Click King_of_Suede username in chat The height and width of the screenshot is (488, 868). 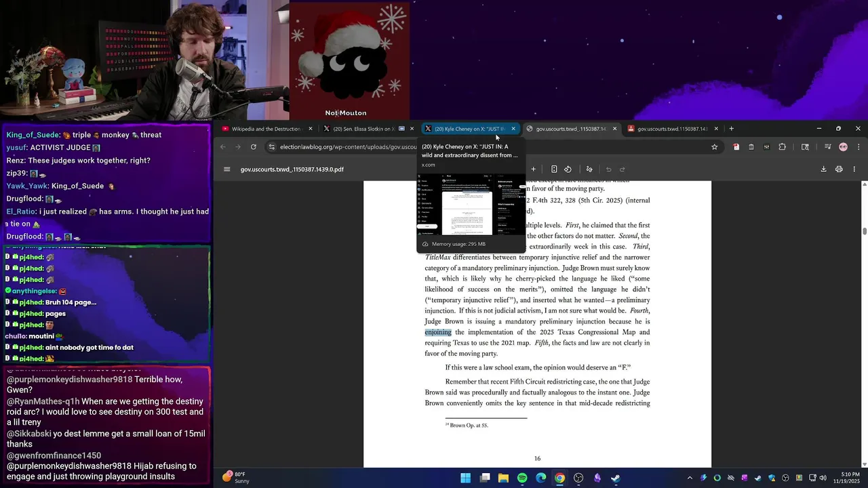[x=33, y=135]
